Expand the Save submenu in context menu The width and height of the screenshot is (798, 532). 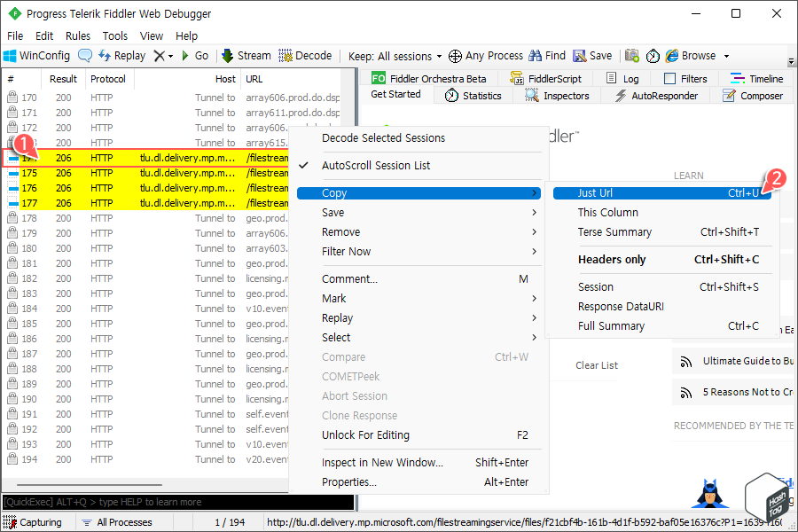[x=419, y=212]
